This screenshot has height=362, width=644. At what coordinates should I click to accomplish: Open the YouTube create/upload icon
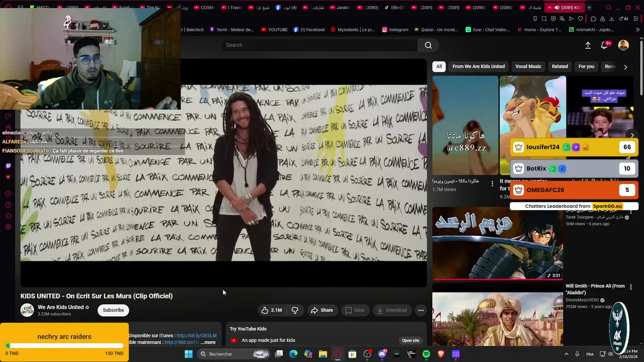point(588,45)
